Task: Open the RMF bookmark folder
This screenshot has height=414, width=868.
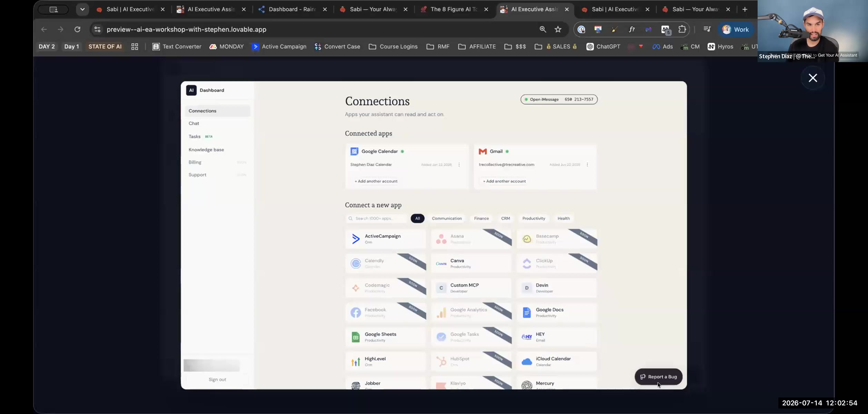Action: pyautogui.click(x=438, y=47)
